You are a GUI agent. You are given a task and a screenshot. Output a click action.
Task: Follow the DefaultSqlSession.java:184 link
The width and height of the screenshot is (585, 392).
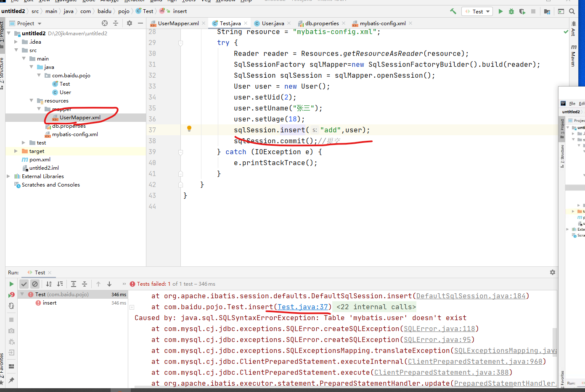[x=471, y=296]
